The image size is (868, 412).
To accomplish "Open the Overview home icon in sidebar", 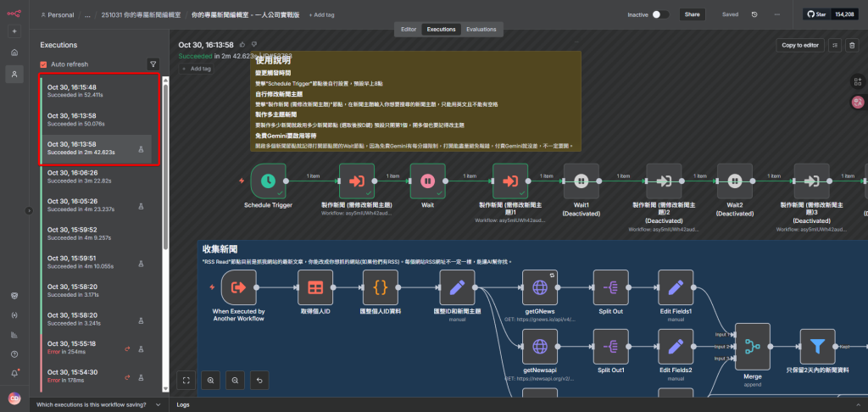I will [14, 53].
